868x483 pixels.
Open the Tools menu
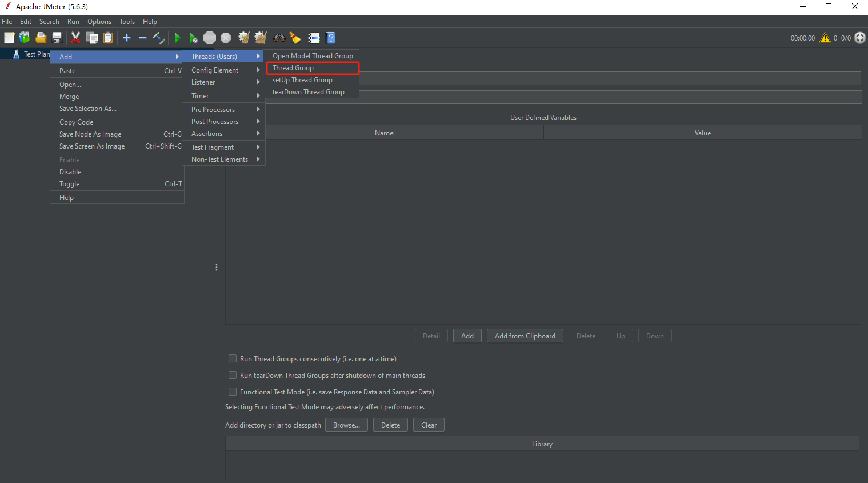coord(127,22)
